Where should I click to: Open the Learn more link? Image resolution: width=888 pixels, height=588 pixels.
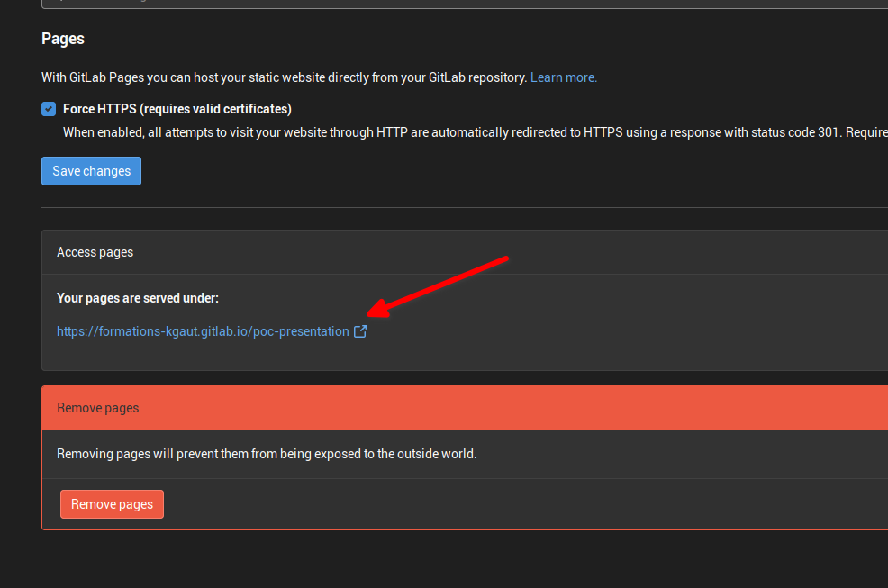[563, 77]
